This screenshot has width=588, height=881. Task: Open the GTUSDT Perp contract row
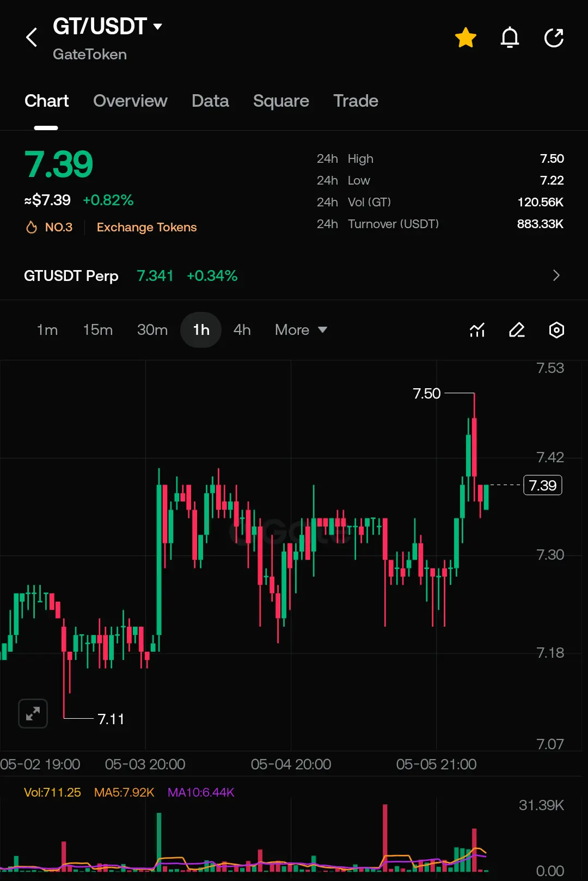click(294, 276)
